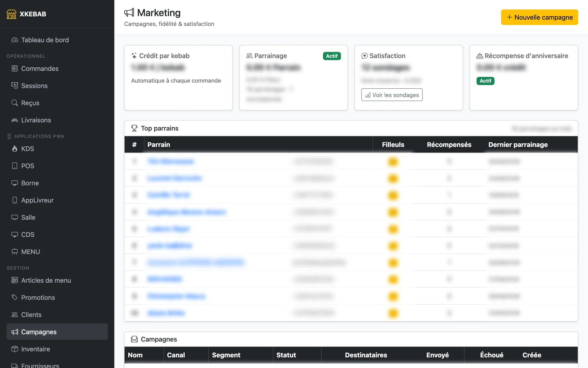Go to Sessions in sidebar
The image size is (588, 368).
[57, 86]
